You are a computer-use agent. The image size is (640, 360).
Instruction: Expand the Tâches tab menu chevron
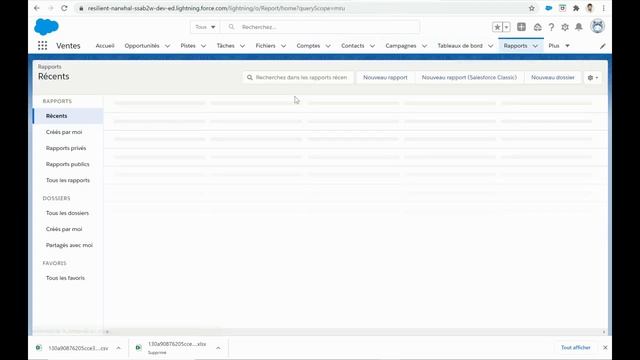pyautogui.click(x=242, y=46)
